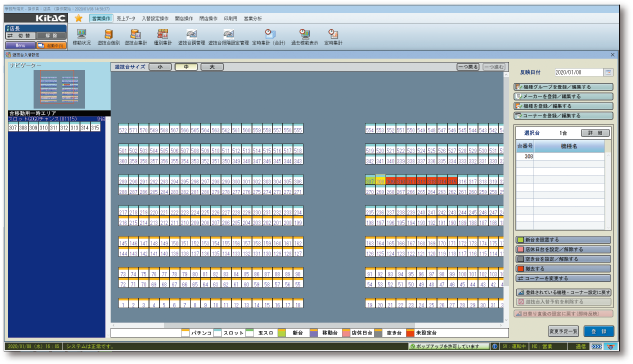Set machine size to 大
The image size is (633, 364).
tap(212, 67)
